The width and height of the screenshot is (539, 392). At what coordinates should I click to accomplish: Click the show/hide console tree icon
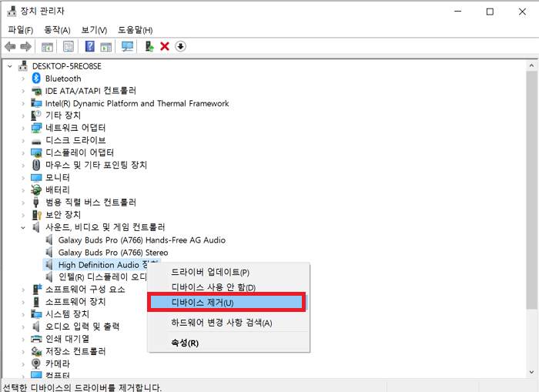(x=47, y=46)
